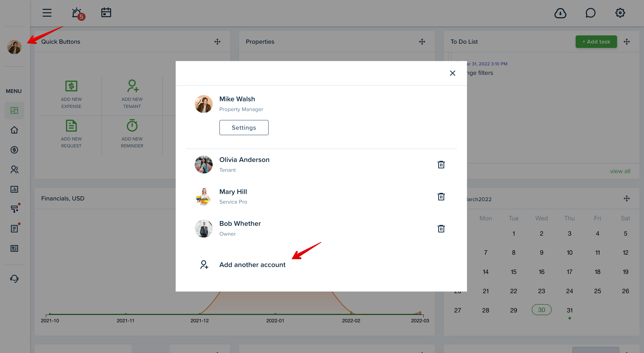Select March 12 in calendar
Viewport: 644px width, 353px height.
[625, 252]
